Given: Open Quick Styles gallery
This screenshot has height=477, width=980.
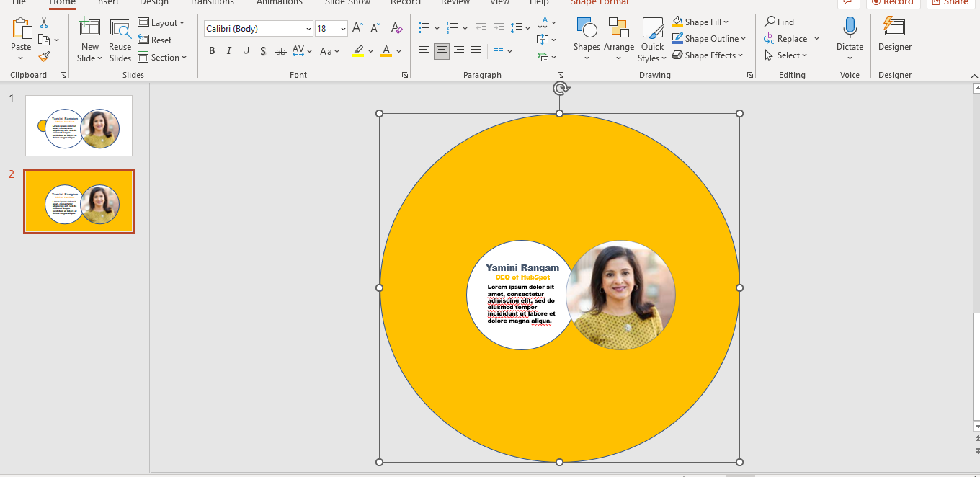Looking at the screenshot, I should (652, 40).
